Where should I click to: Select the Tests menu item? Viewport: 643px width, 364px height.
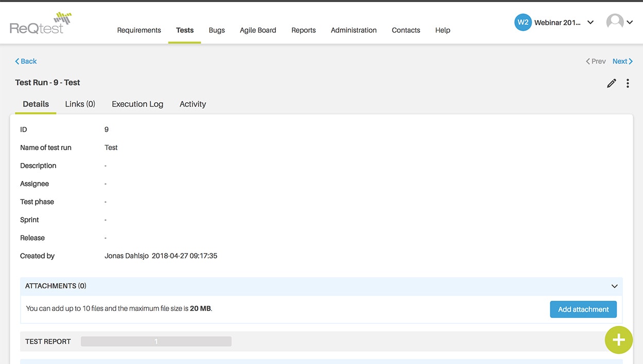point(185,30)
